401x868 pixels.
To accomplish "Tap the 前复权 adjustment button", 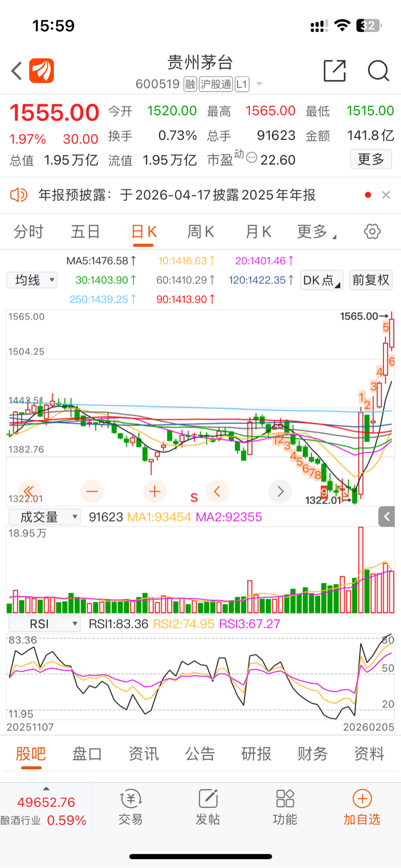I will 371,280.
